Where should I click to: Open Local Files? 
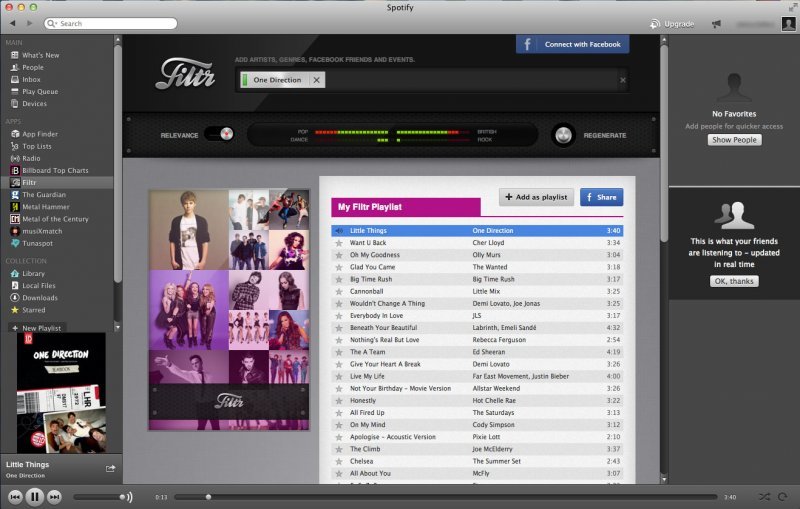(39, 286)
